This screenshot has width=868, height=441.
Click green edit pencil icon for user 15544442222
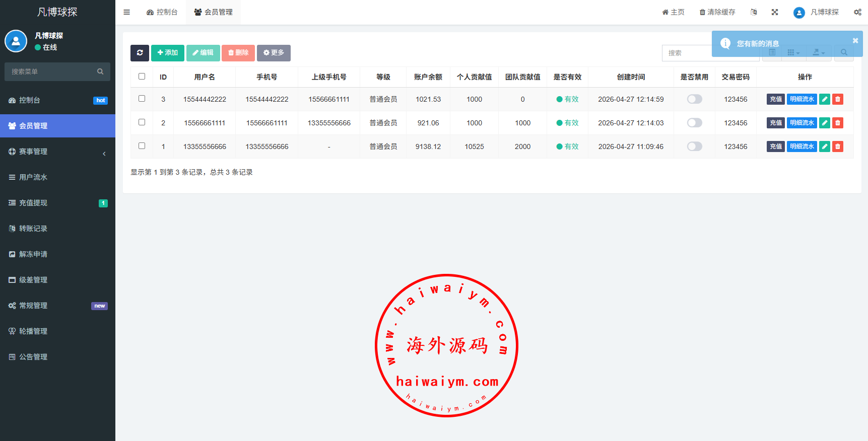[x=825, y=99]
